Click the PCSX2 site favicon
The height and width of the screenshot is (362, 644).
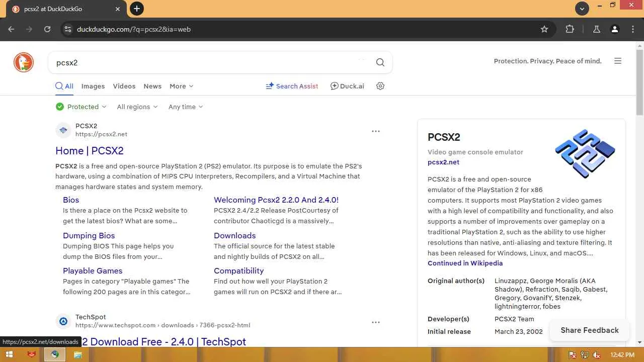(63, 130)
